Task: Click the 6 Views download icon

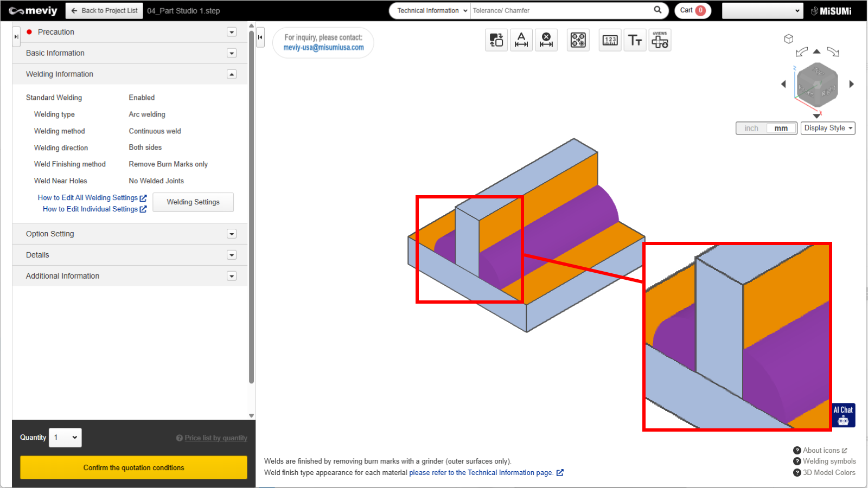Action: tap(660, 40)
